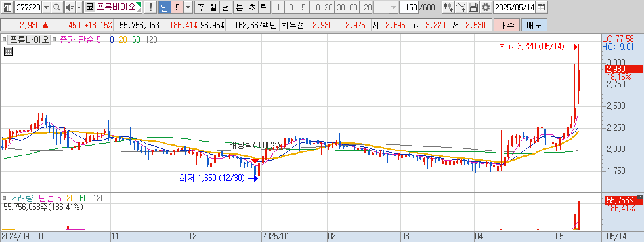
Task: Click the current price 2,930 axis tag
Action: click(x=624, y=69)
